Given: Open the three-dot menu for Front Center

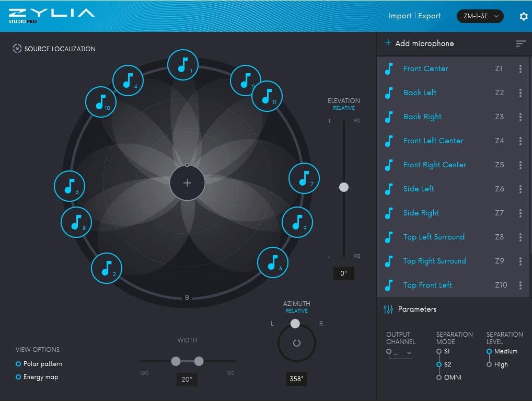Looking at the screenshot, I should pyautogui.click(x=520, y=69).
